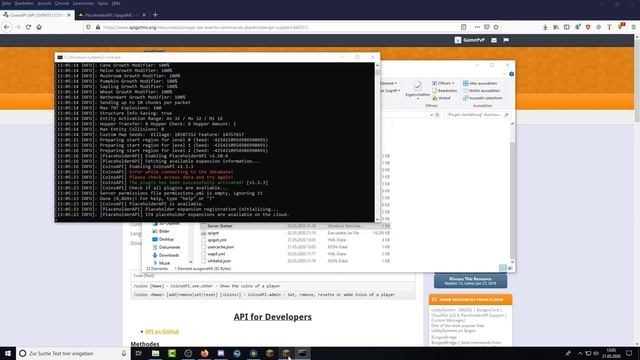The height and width of the screenshot is (360, 640).
Task: Open Explorer address history dropdown
Action: (431, 115)
